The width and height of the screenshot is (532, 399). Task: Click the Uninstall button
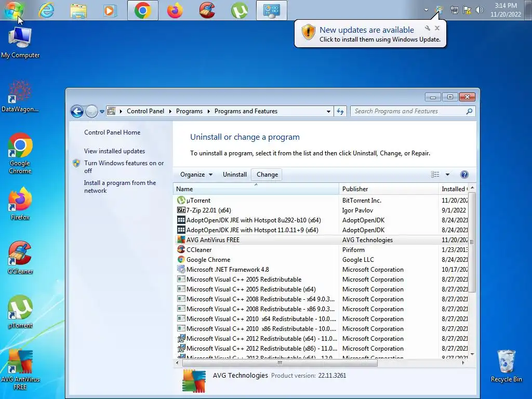234,175
